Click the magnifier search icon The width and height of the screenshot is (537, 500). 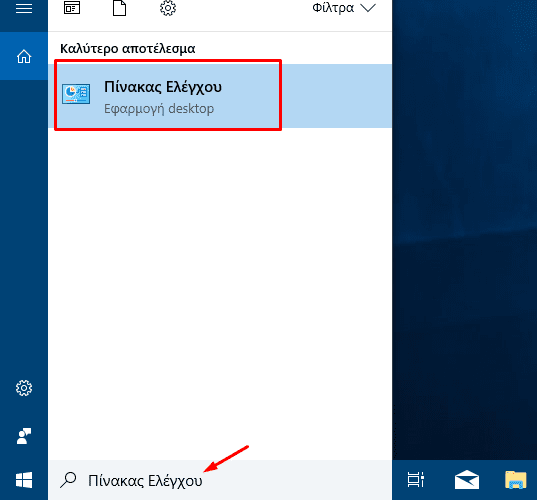tap(68, 480)
